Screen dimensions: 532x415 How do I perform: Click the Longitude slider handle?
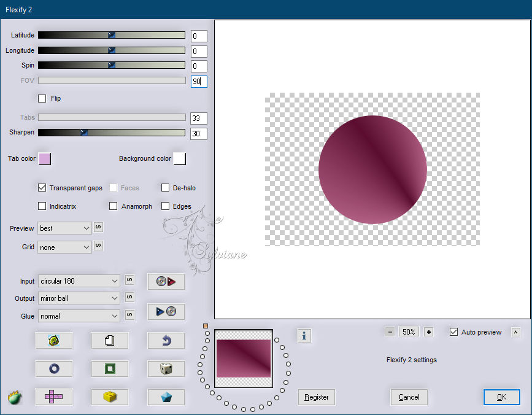click(x=112, y=50)
